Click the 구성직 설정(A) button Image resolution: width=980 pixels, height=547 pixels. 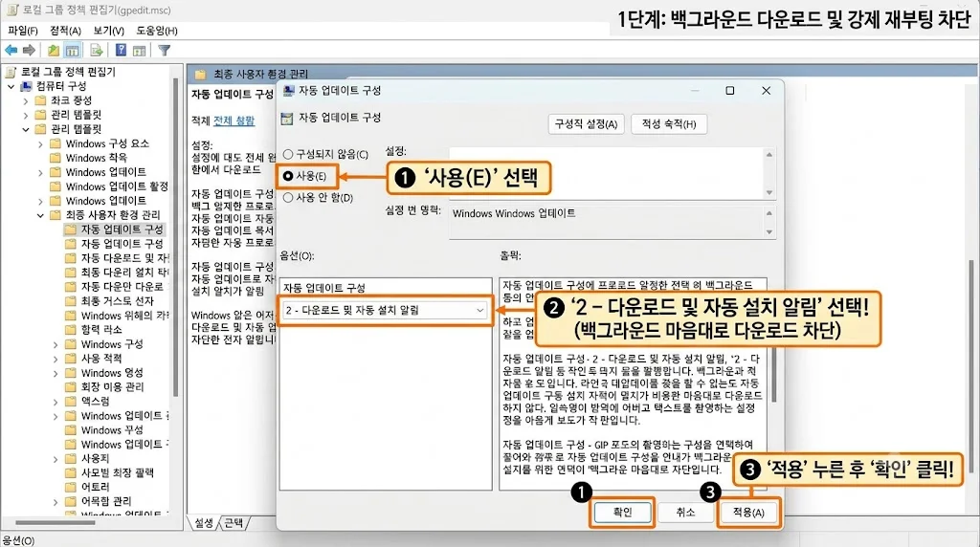(587, 123)
